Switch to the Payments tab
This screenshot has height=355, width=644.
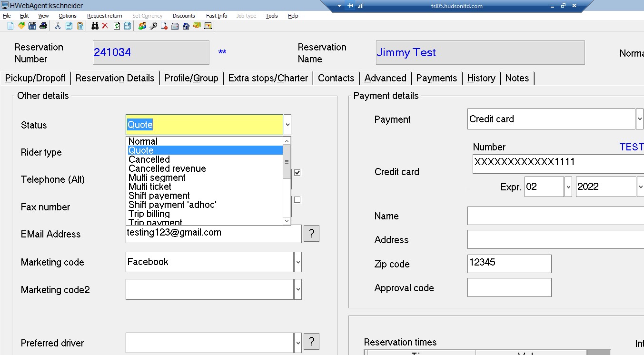point(436,78)
